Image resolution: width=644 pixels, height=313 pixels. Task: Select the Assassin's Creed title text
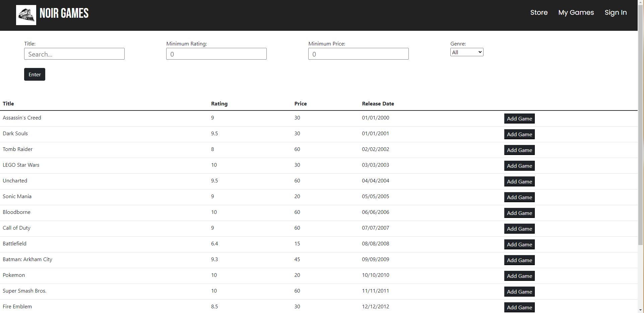pos(22,118)
